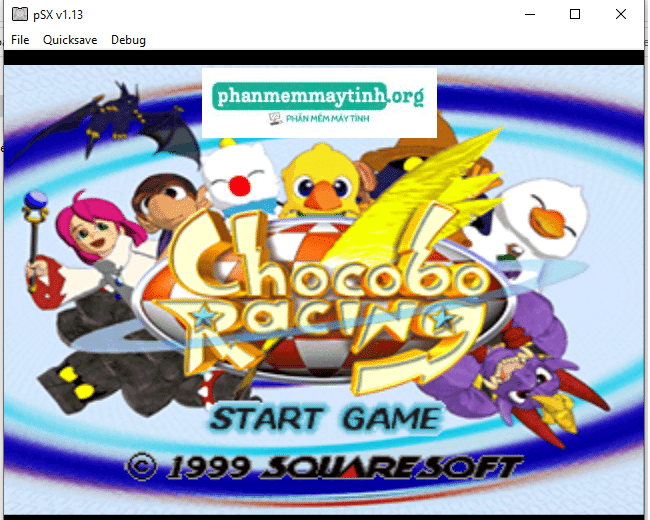650x520 pixels.
Task: Open the Quicksave menu
Action: [x=70, y=40]
